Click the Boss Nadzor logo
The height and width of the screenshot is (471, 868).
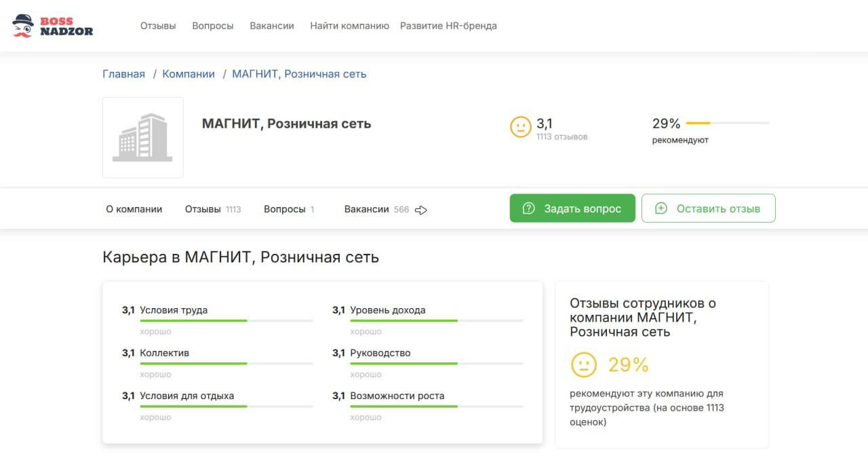(53, 25)
